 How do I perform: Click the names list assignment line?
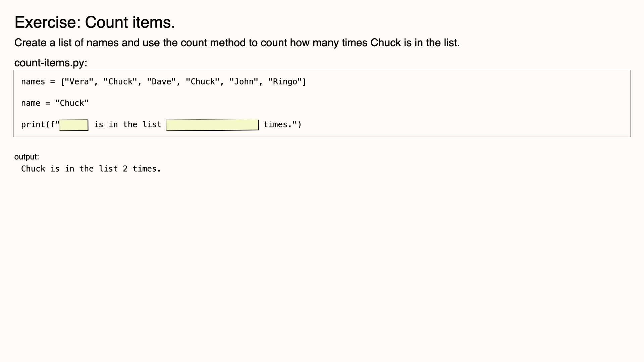point(164,82)
